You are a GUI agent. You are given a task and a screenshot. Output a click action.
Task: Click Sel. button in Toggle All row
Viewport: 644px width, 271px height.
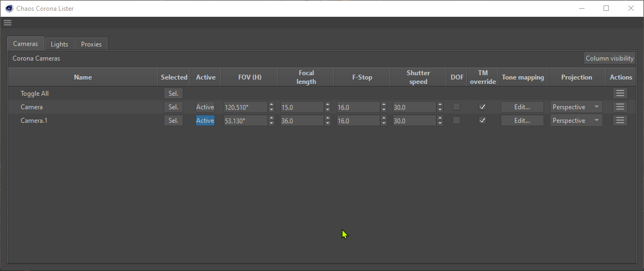[x=173, y=94]
